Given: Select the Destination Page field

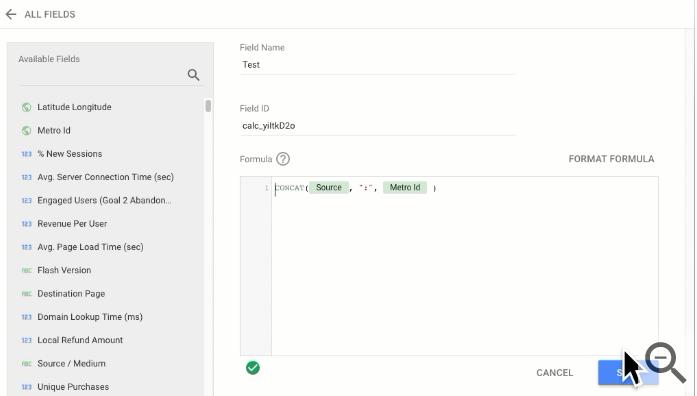Looking at the screenshot, I should click(x=71, y=294).
